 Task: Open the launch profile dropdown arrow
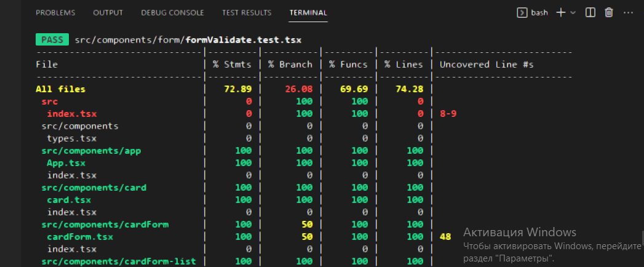point(573,13)
